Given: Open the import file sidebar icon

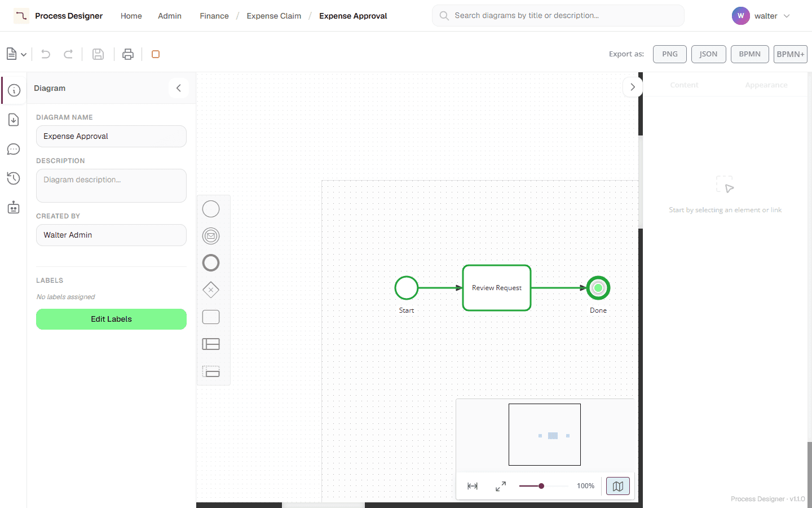Looking at the screenshot, I should 14,120.
